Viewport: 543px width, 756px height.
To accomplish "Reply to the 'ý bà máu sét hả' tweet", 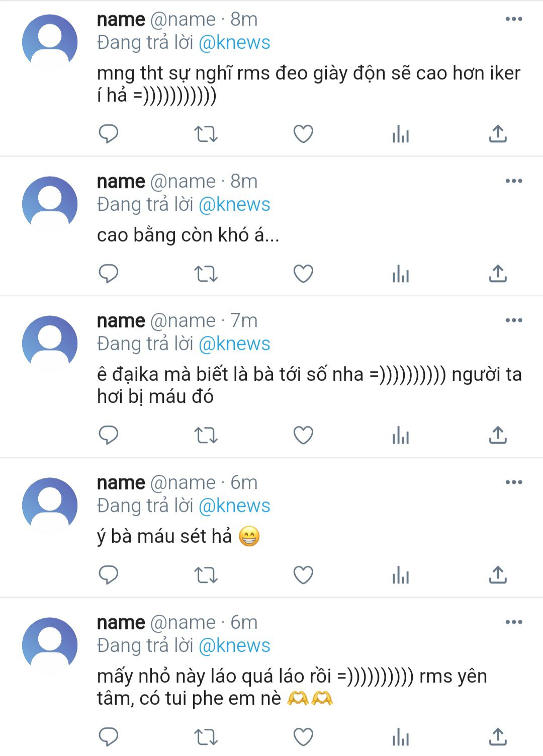I will 108,575.
